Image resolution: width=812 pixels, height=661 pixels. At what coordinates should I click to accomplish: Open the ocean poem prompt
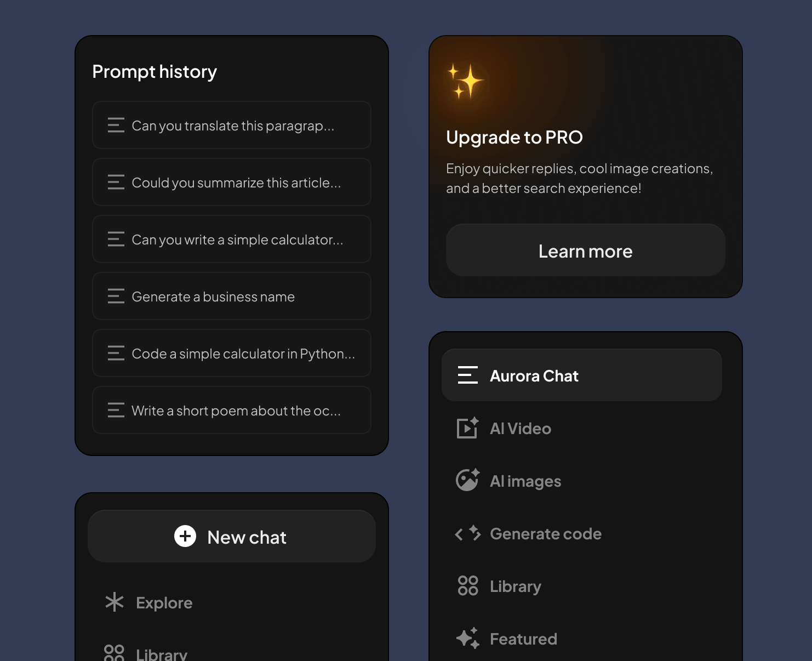click(231, 410)
